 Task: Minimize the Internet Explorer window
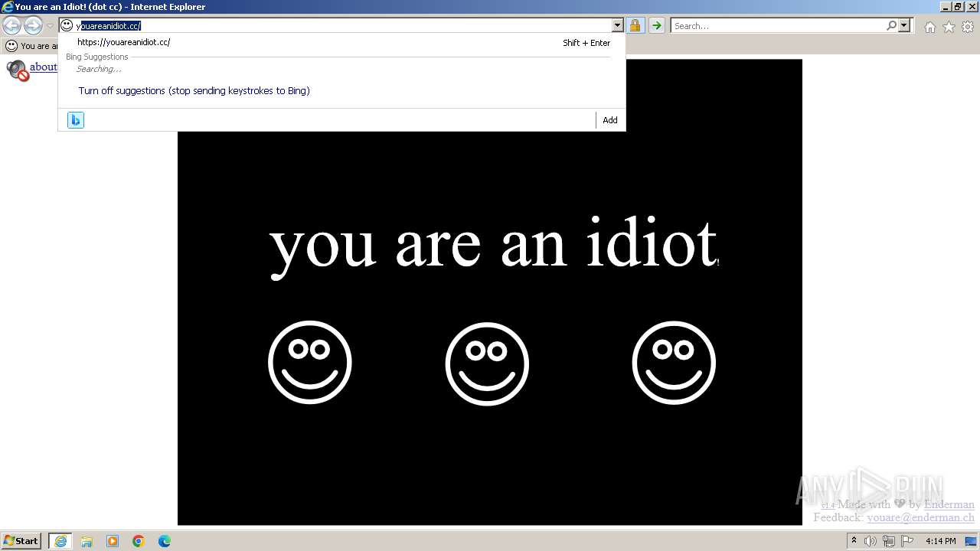click(x=946, y=6)
